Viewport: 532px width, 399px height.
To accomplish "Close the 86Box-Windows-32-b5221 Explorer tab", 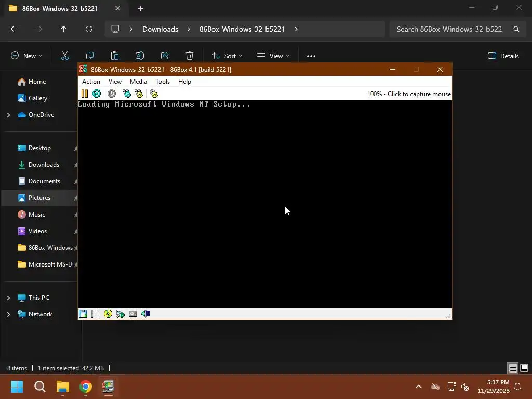I will 118,8.
